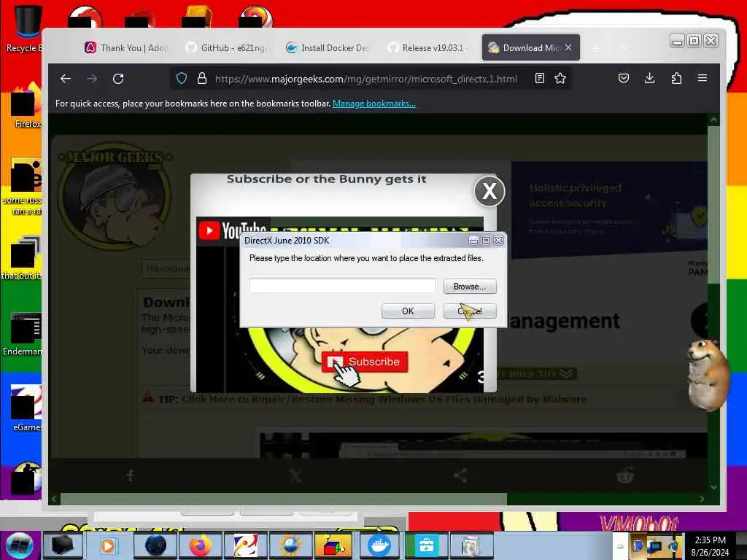The height and width of the screenshot is (560, 747).
Task: Bookmark this page with the star
Action: pyautogui.click(x=560, y=79)
